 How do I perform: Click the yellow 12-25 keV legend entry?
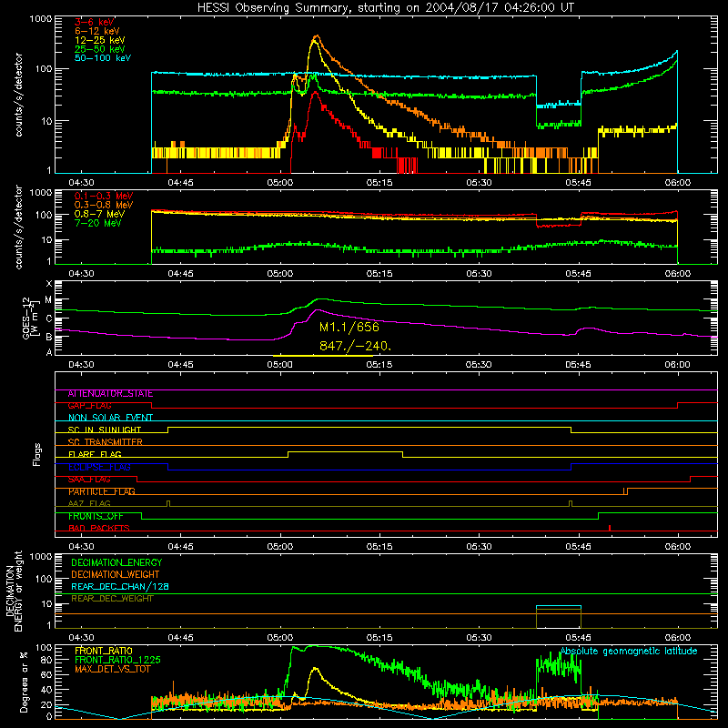click(100, 40)
